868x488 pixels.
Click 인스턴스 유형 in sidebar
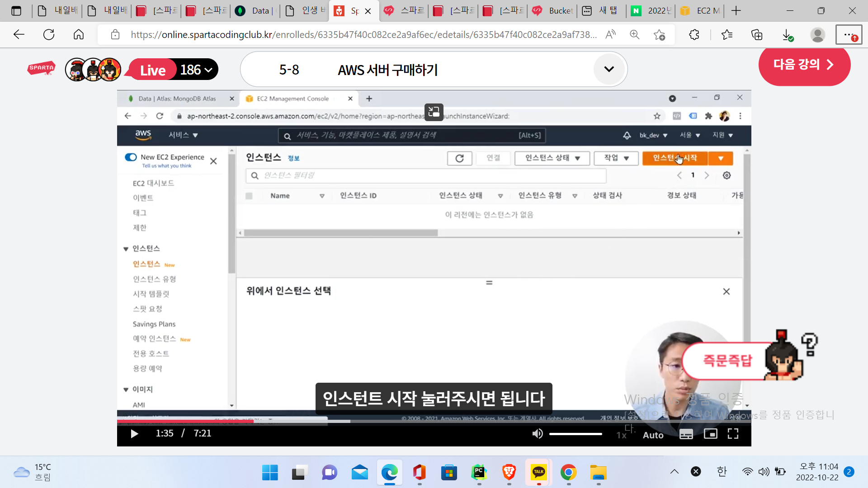154,279
